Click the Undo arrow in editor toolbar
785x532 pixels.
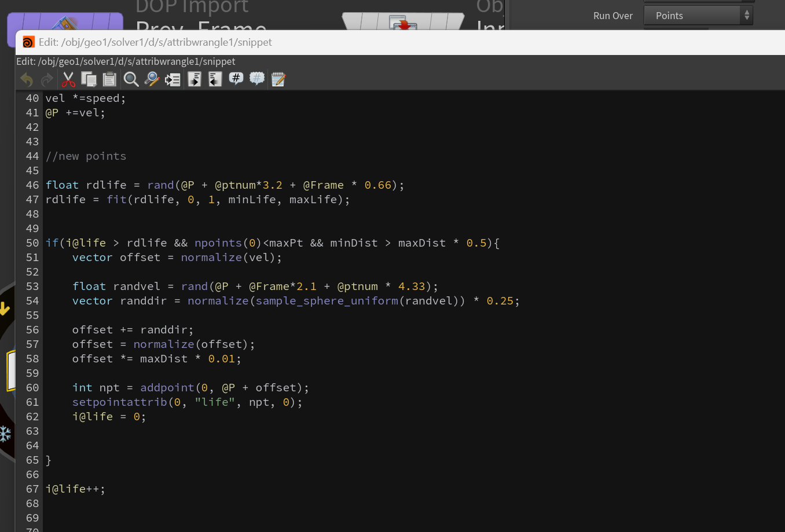[27, 79]
